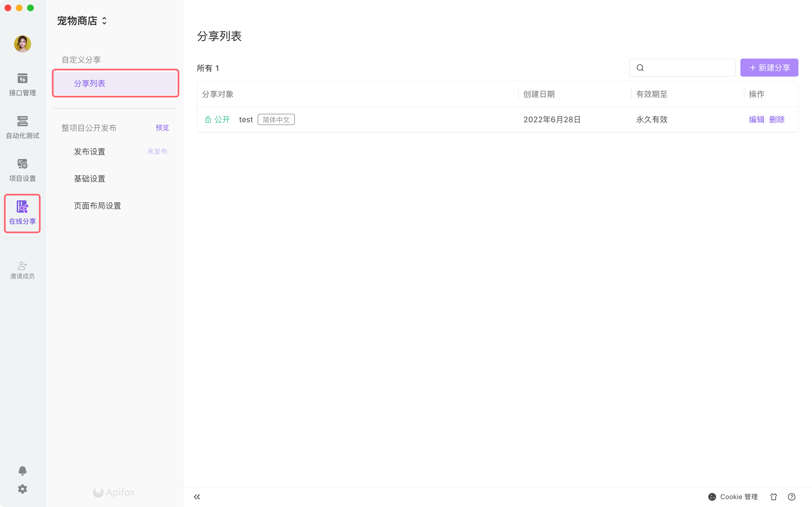Viewport: 812px width, 507px height.
Task: Open notifications via the bell icon
Action: [x=22, y=471]
